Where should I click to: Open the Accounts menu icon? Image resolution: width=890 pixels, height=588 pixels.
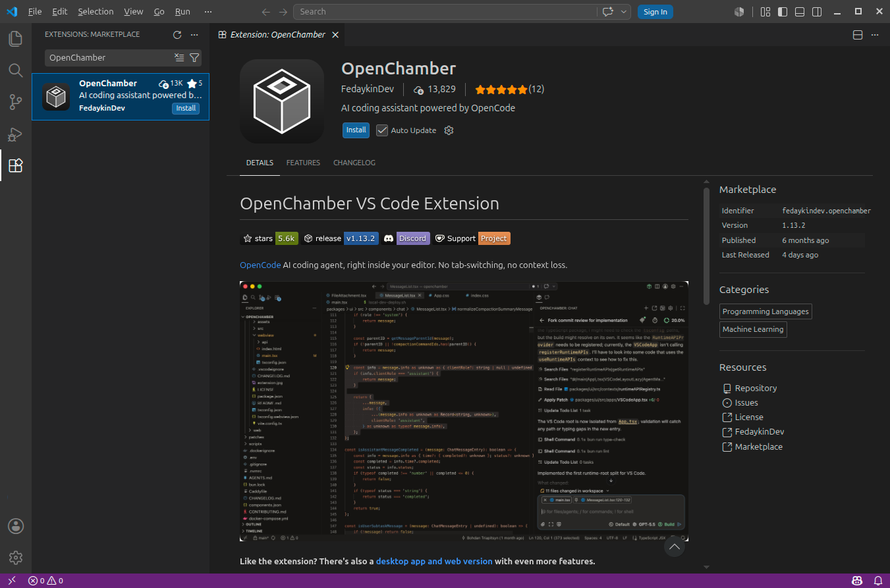[x=16, y=526]
